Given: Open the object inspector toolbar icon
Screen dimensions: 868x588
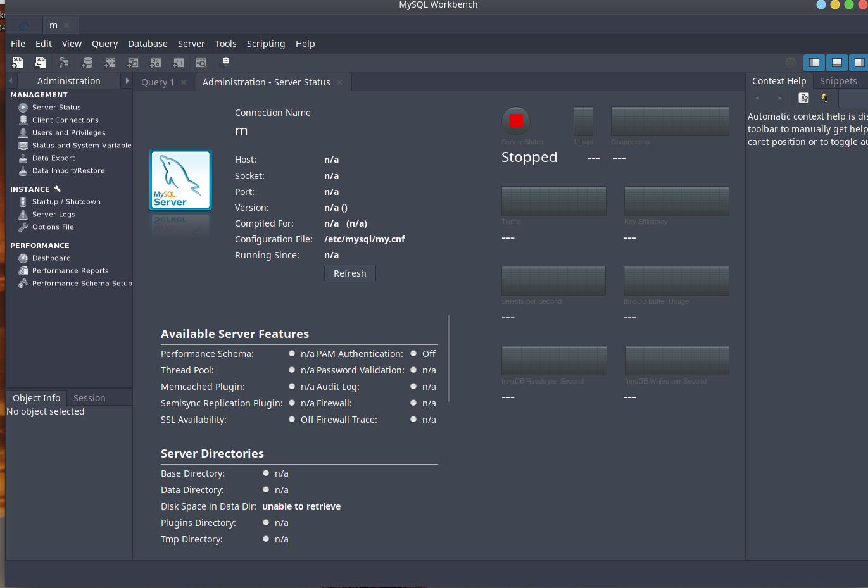Looking at the screenshot, I should pos(64,63).
